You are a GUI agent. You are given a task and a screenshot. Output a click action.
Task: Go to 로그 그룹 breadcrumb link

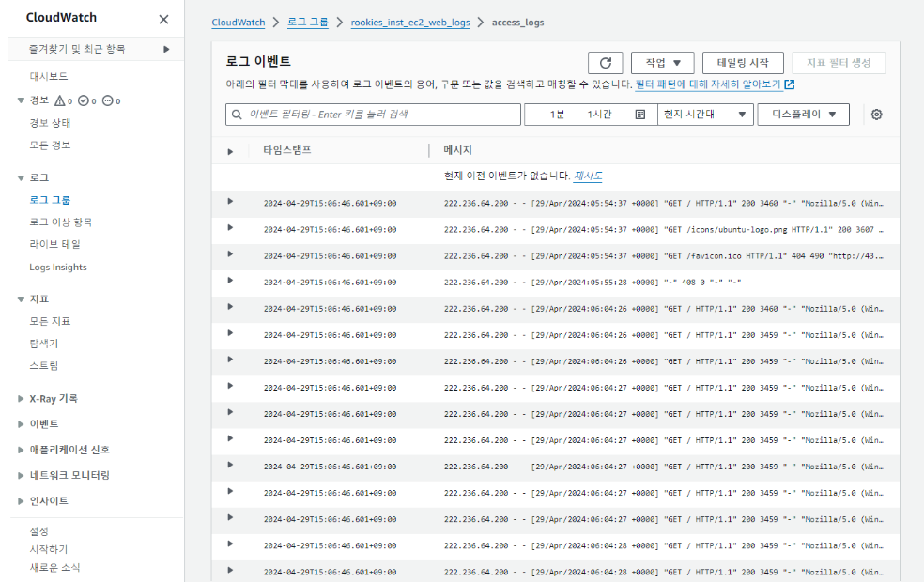click(x=308, y=23)
